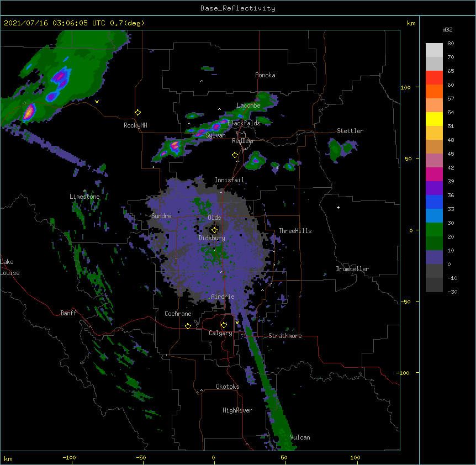
Task: Click the Innisfail city label
Action: (x=229, y=180)
